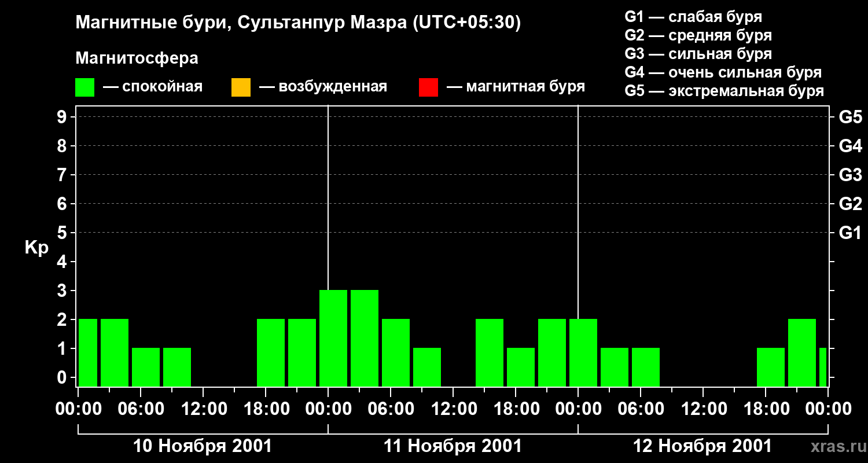
Task: Click the 06:00 time label under 11 November
Action: click(391, 409)
